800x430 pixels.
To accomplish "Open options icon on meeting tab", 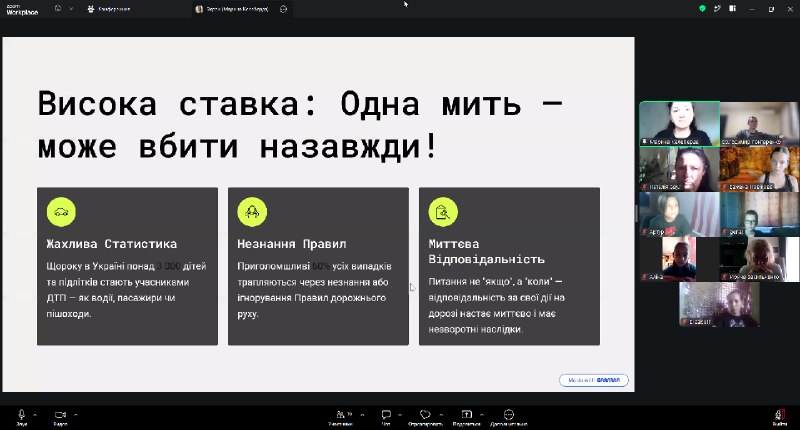I will pos(284,9).
